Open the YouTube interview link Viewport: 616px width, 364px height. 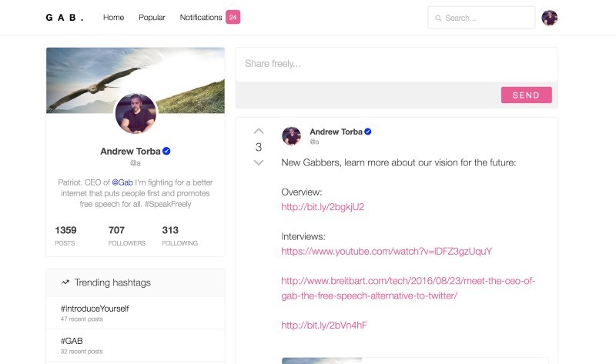pyautogui.click(x=387, y=252)
